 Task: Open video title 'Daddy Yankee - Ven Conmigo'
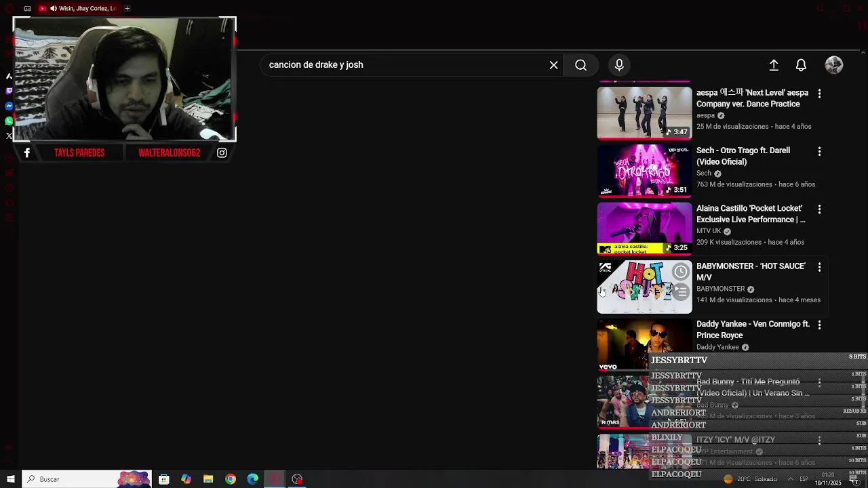click(x=753, y=329)
